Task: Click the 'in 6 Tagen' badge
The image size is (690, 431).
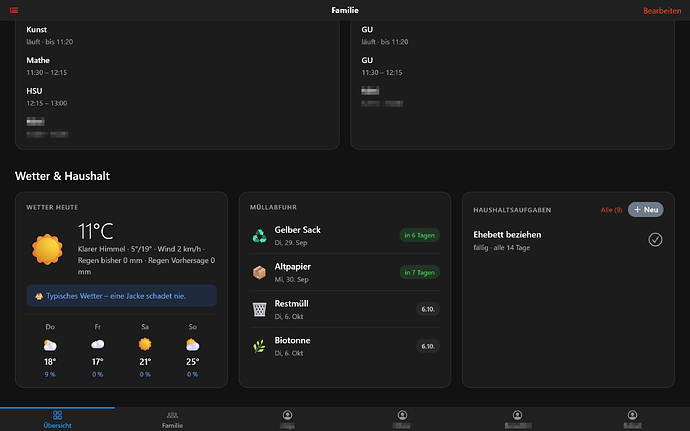Action: (x=419, y=235)
